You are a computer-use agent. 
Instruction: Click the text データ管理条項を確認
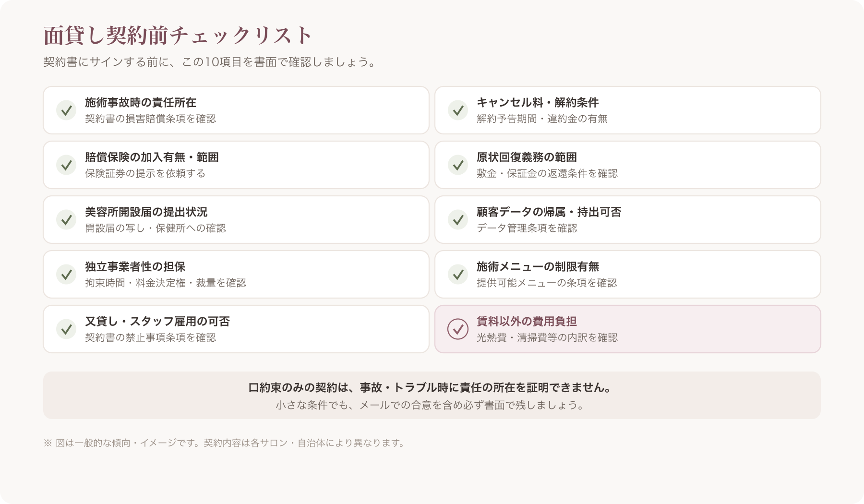point(527,228)
